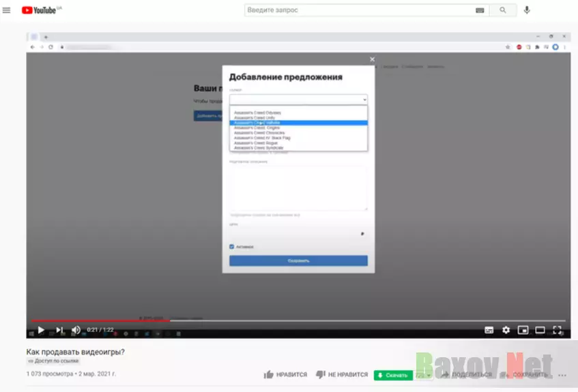Screen dimensions: 578x392
Task: Choose the highlighted Assassin's Creed Valhalla option
Action: coord(298,123)
